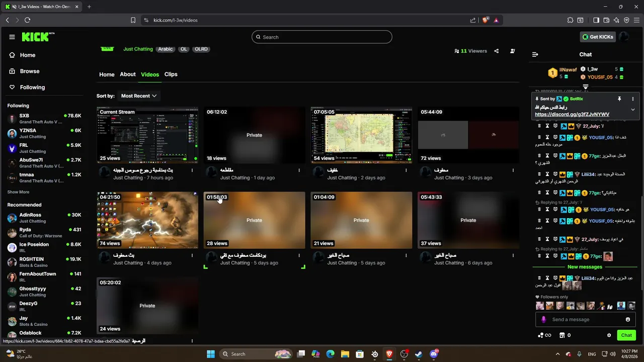Image resolution: width=644 pixels, height=362 pixels.
Task: Open Ice Poseidon recommended channel
Action: point(44,247)
